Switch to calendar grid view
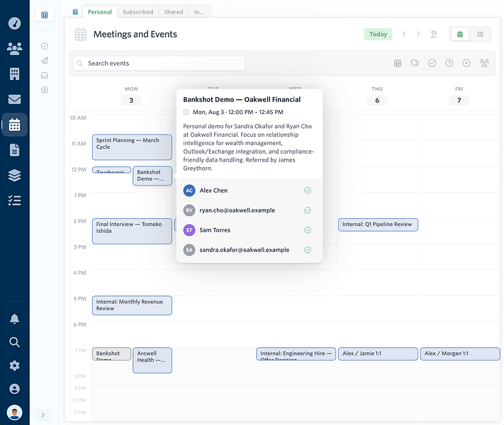Image resolution: width=504 pixels, height=425 pixels. click(460, 34)
